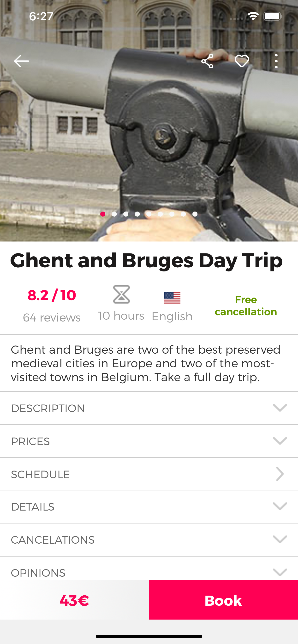Tap the hourglass duration icon
This screenshot has width=298, height=644.
121,294
